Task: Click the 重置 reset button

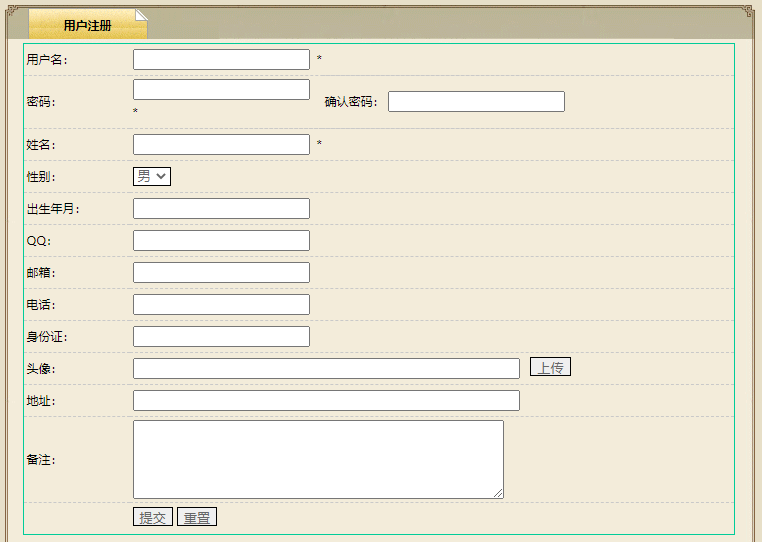Action: [197, 516]
